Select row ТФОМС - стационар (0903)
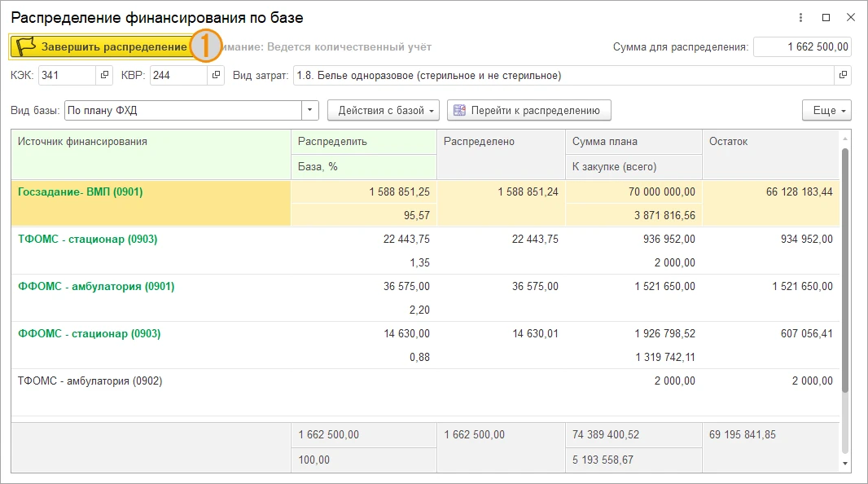868x484 pixels. (425, 251)
